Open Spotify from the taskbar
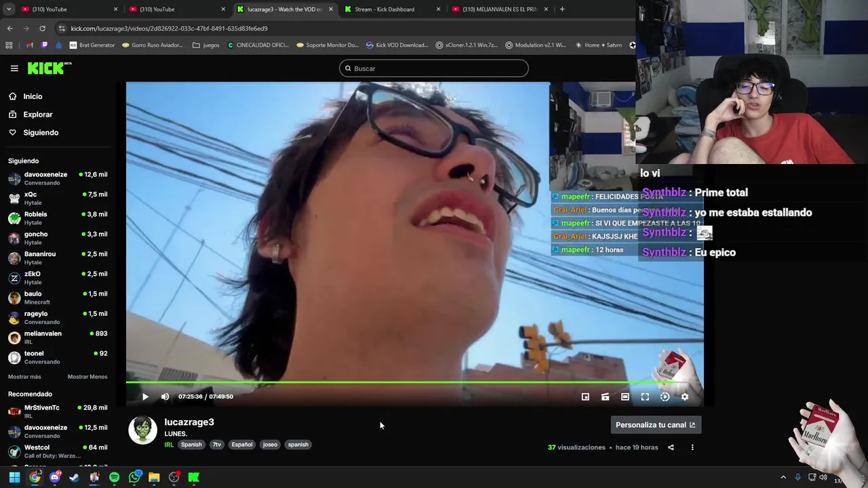Viewport: 868px width, 488px height. [x=114, y=477]
